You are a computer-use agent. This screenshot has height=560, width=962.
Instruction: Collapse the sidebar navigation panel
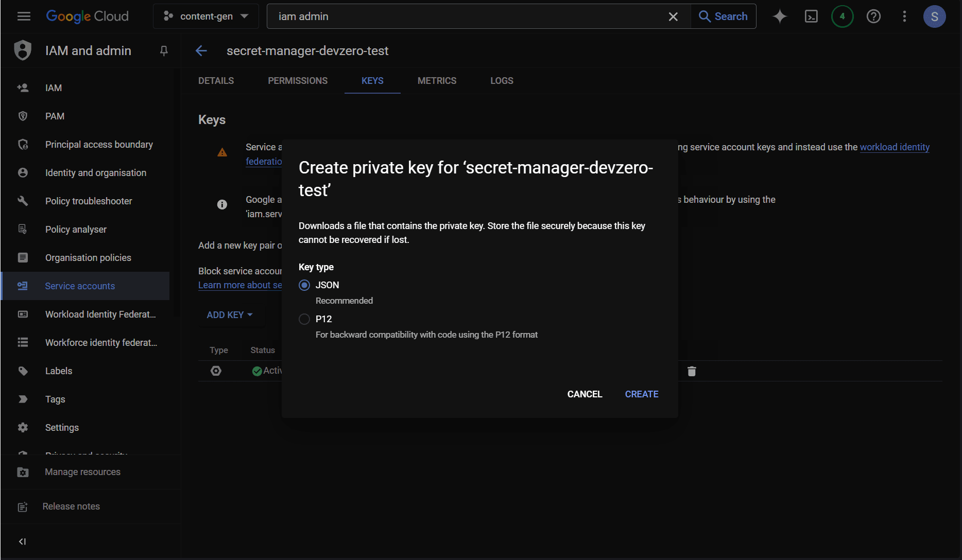22,541
